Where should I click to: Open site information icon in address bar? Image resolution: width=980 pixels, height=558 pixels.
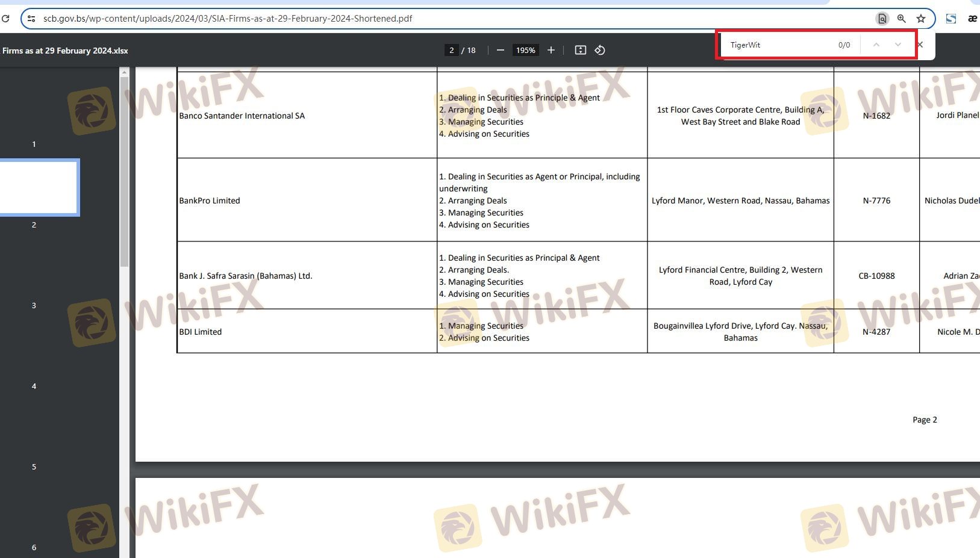tap(31, 19)
